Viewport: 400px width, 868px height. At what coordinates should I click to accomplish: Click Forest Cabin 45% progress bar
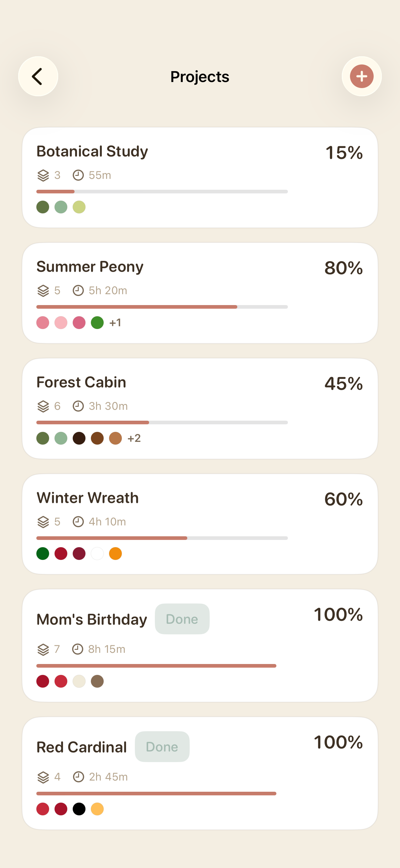[x=162, y=422]
